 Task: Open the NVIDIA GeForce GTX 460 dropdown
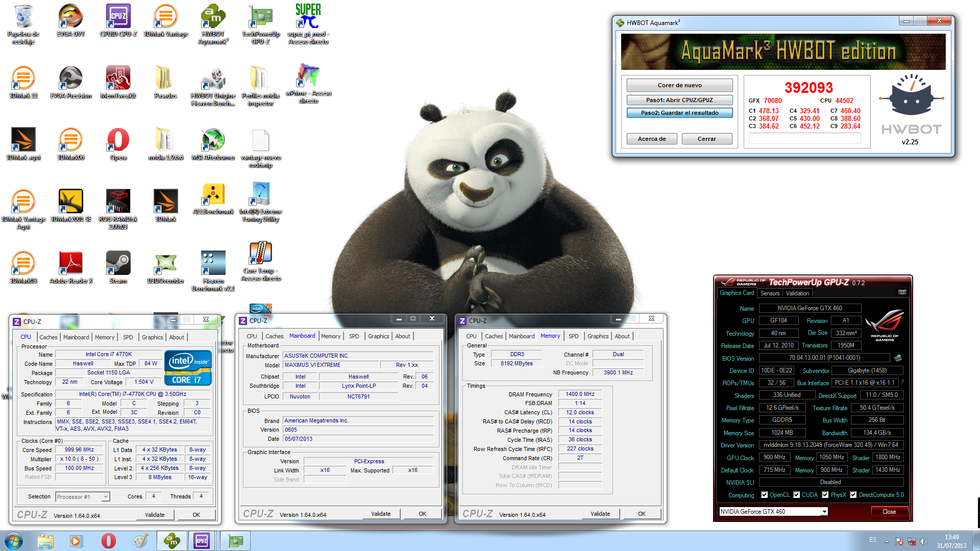coord(773,511)
